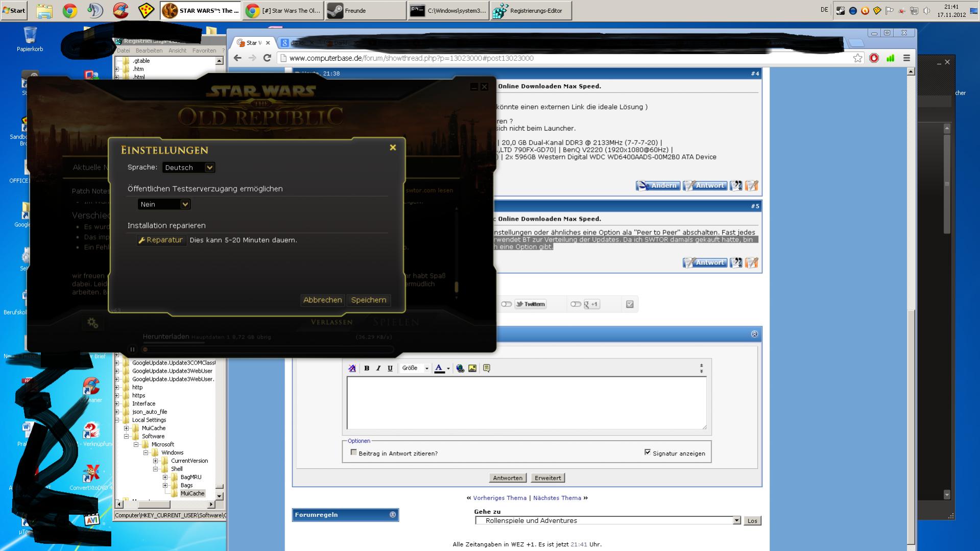
Task: Collapse the quick reply panel
Action: (754, 334)
